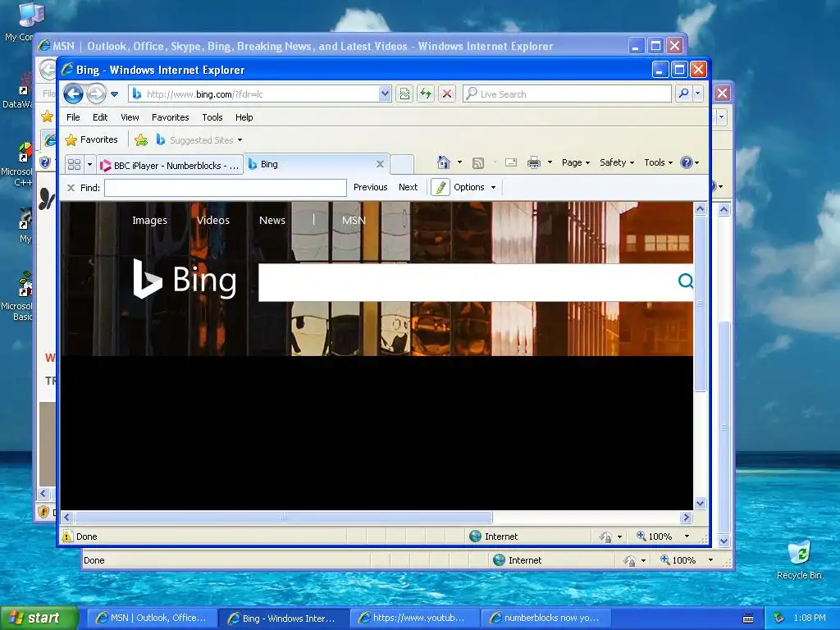840x630 pixels.
Task: Toggle highlight all matches icon
Action: coord(441,188)
